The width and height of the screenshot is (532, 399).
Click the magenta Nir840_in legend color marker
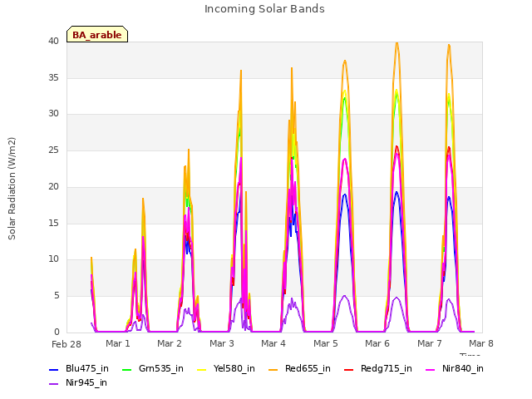click(430, 369)
